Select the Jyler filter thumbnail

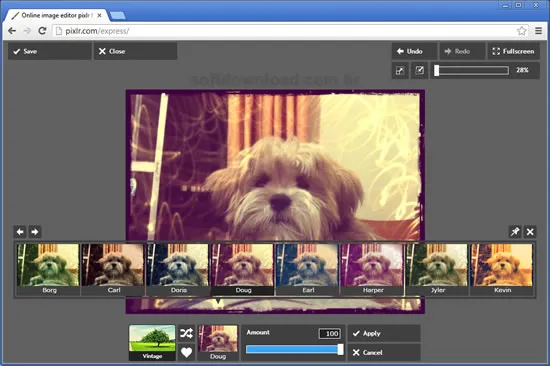(437, 269)
